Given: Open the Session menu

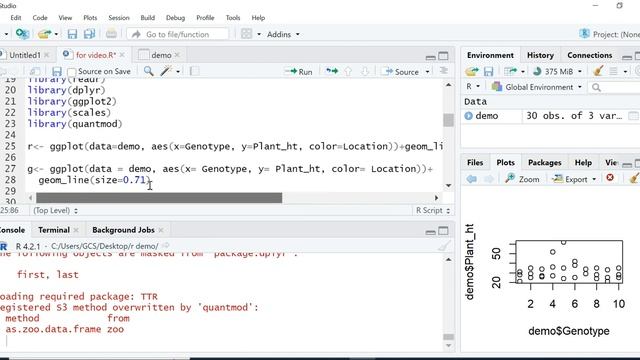Looking at the screenshot, I should [119, 18].
